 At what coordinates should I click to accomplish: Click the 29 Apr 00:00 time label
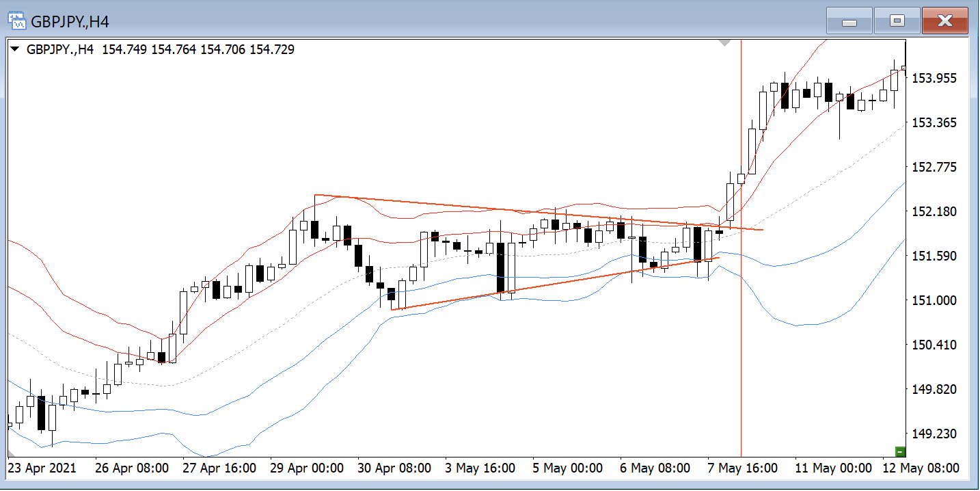[x=306, y=468]
